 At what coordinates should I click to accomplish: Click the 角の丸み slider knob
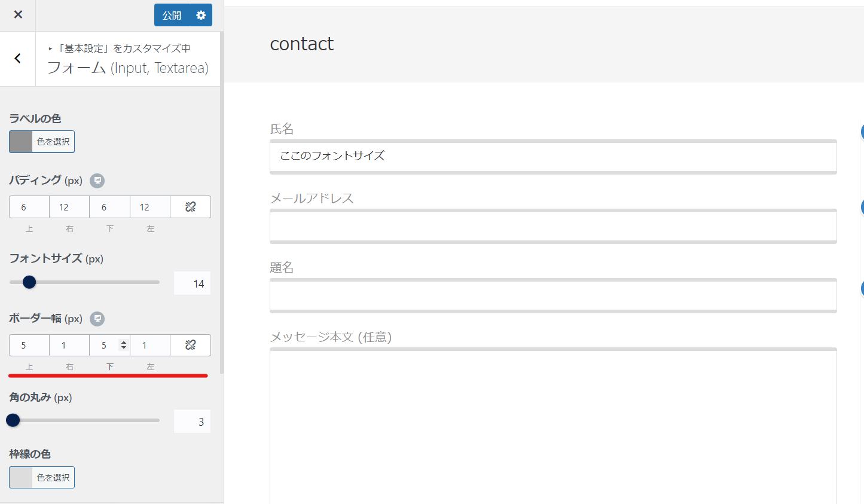click(12, 420)
